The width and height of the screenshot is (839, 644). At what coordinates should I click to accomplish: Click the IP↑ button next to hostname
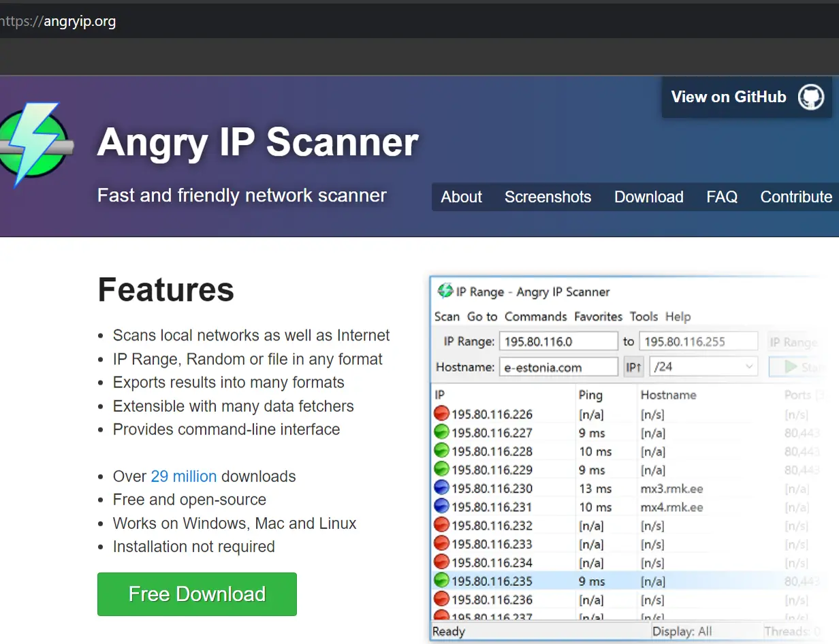click(633, 367)
